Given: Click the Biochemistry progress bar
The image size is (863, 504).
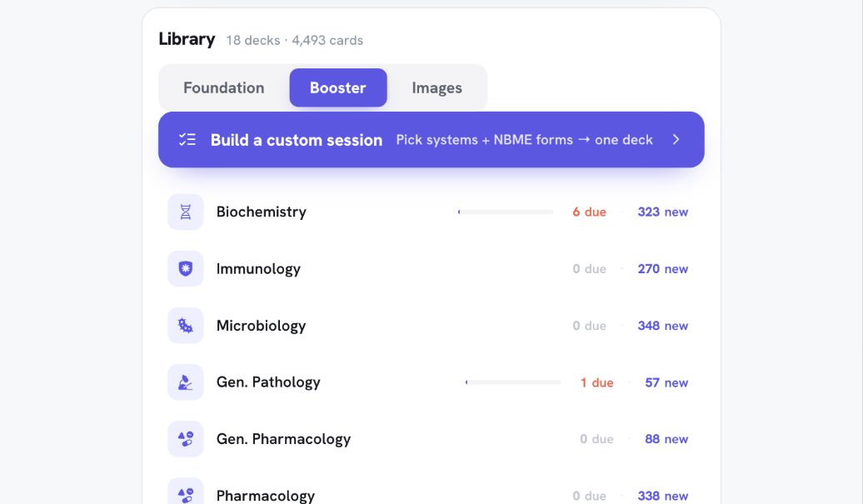Looking at the screenshot, I should pyautogui.click(x=506, y=212).
